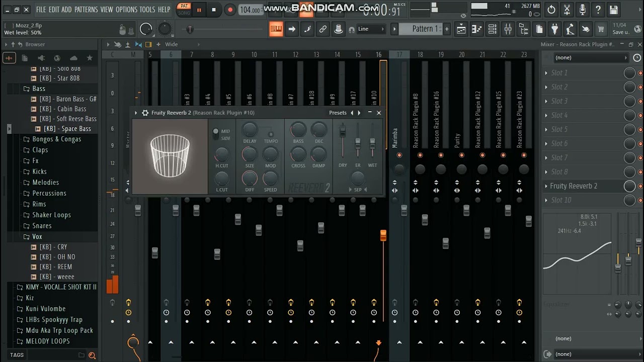The height and width of the screenshot is (362, 644).
Task: Click the DRY fader in Reeverb 2
Action: (x=343, y=132)
